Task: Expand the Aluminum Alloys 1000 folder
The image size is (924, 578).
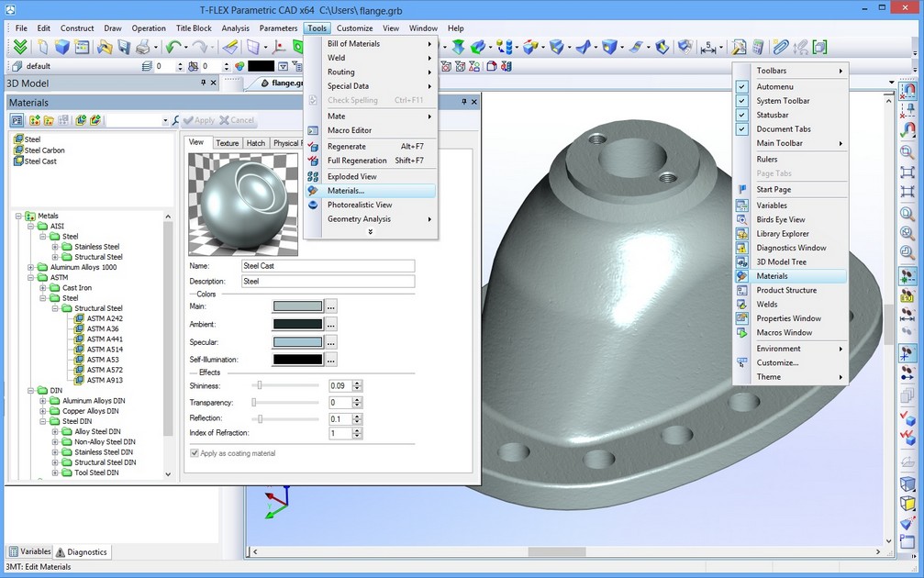Action: click(x=31, y=267)
